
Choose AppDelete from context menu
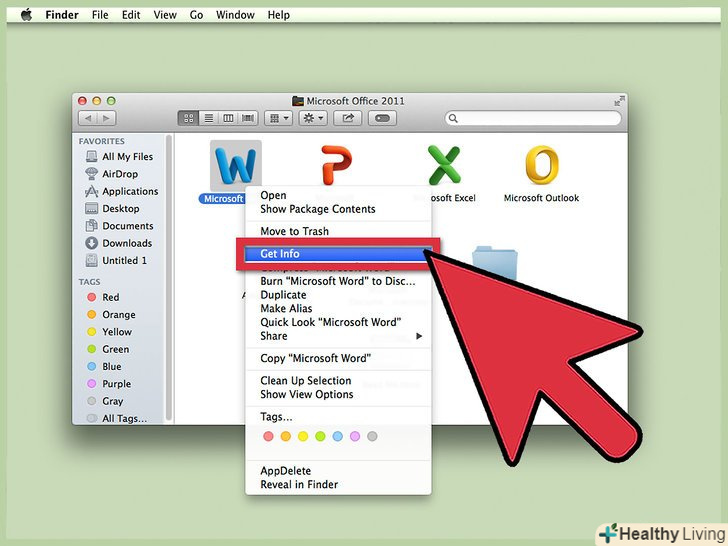pyautogui.click(x=338, y=471)
